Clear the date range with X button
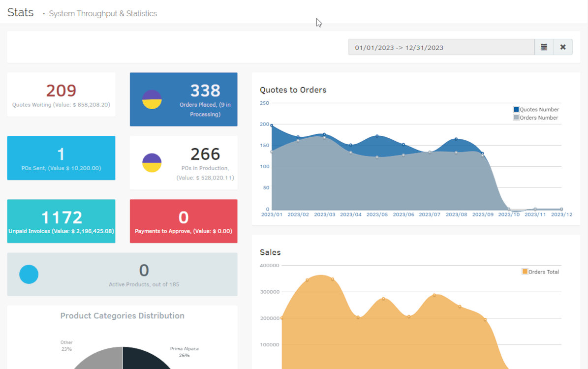Viewport: 588px width, 369px height. click(563, 47)
